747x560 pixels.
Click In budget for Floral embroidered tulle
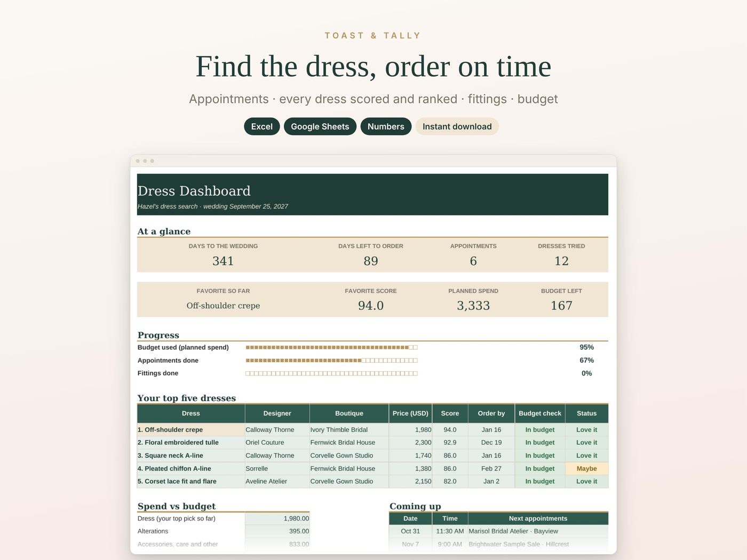[x=540, y=443]
